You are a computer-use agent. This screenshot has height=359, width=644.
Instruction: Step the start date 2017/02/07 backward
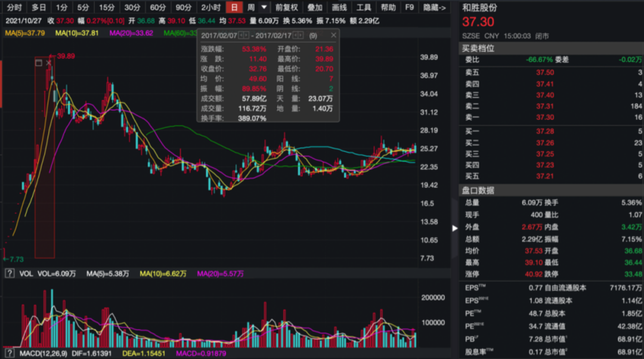[241, 35]
